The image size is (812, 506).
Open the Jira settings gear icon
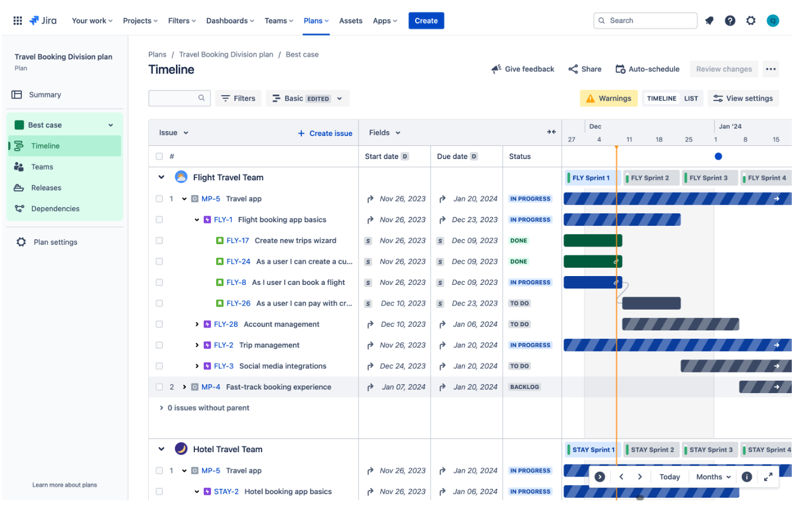tap(751, 20)
